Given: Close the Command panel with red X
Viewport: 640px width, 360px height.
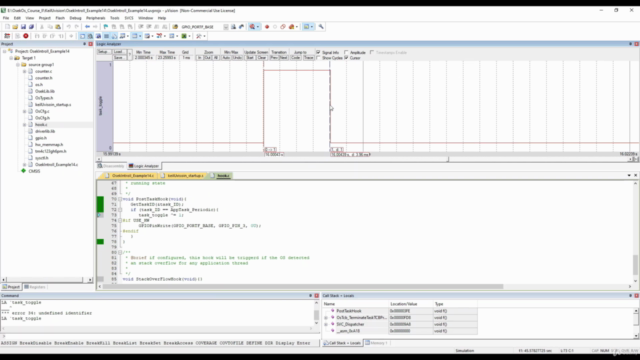Looking at the screenshot, I should tap(316, 296).
